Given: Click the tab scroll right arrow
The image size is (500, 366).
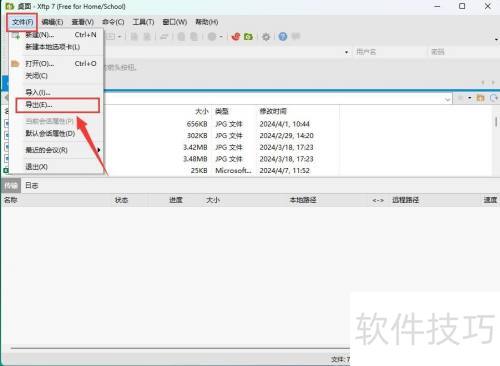Looking at the screenshot, I should [493, 82].
